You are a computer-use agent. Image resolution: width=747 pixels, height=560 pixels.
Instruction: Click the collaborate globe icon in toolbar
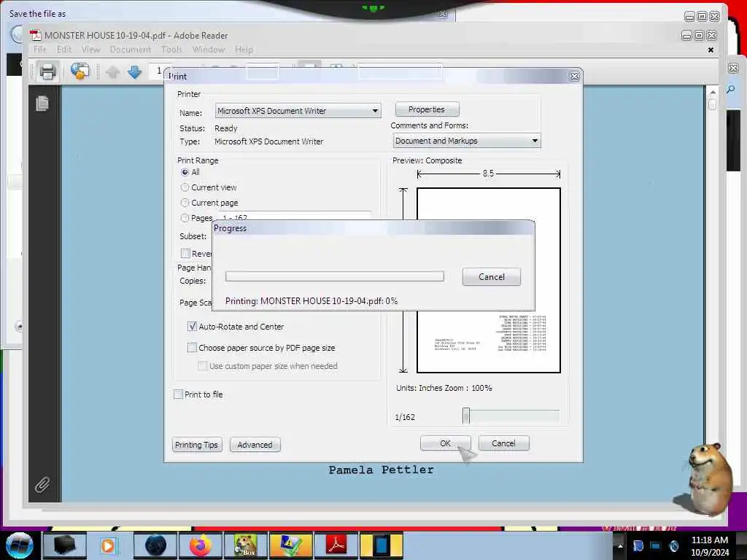click(x=80, y=71)
